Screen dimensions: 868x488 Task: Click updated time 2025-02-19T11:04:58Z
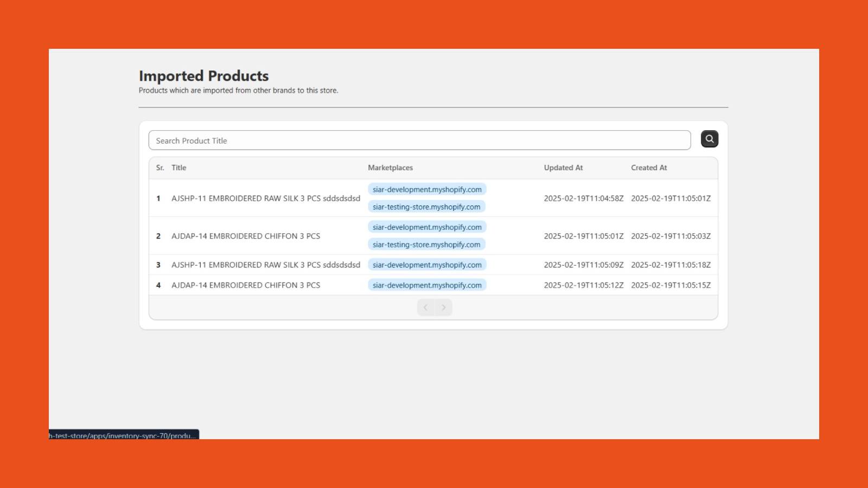[x=584, y=198]
